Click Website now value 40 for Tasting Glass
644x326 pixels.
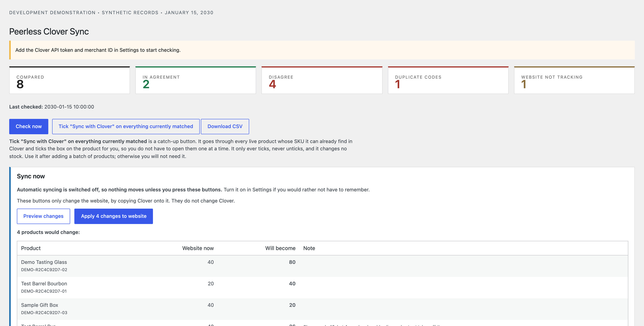point(211,262)
